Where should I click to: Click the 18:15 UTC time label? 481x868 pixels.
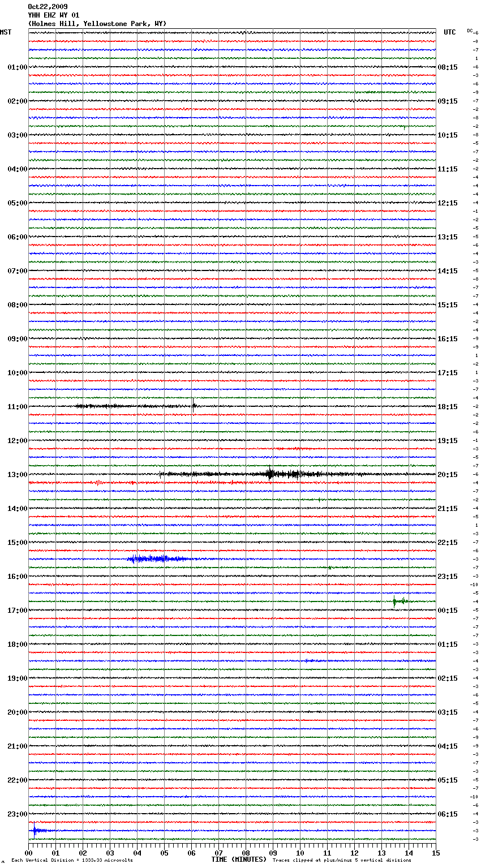(448, 407)
